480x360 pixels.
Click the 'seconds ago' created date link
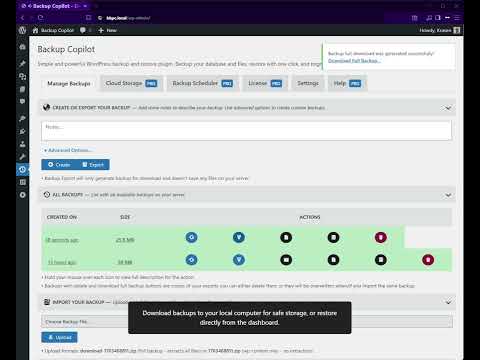click(62, 240)
